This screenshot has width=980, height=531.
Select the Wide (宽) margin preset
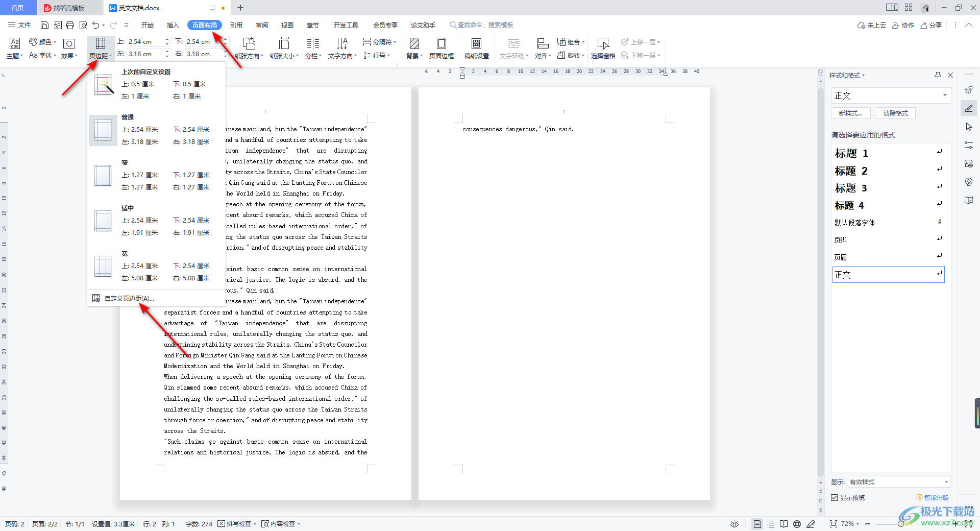coord(156,266)
